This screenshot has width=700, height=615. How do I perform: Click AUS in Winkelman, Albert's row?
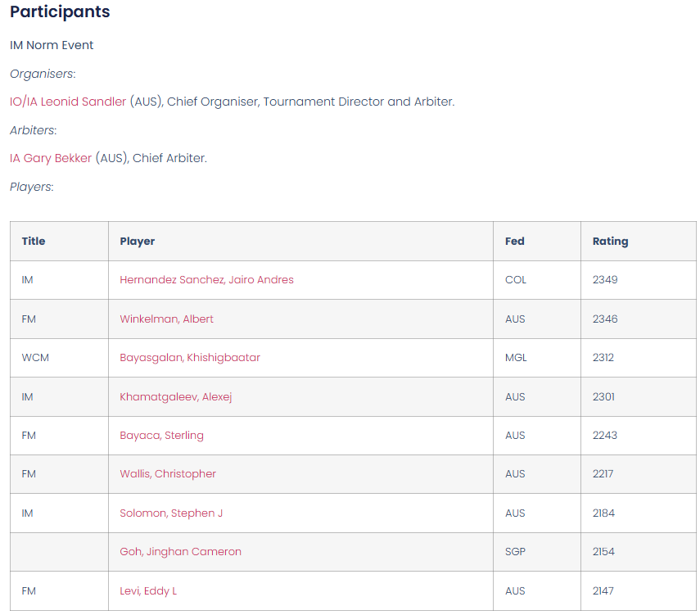(x=515, y=319)
